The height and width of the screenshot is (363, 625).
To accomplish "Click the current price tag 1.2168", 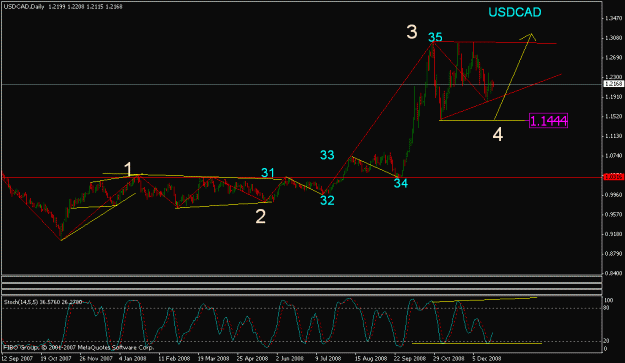I will [614, 84].
